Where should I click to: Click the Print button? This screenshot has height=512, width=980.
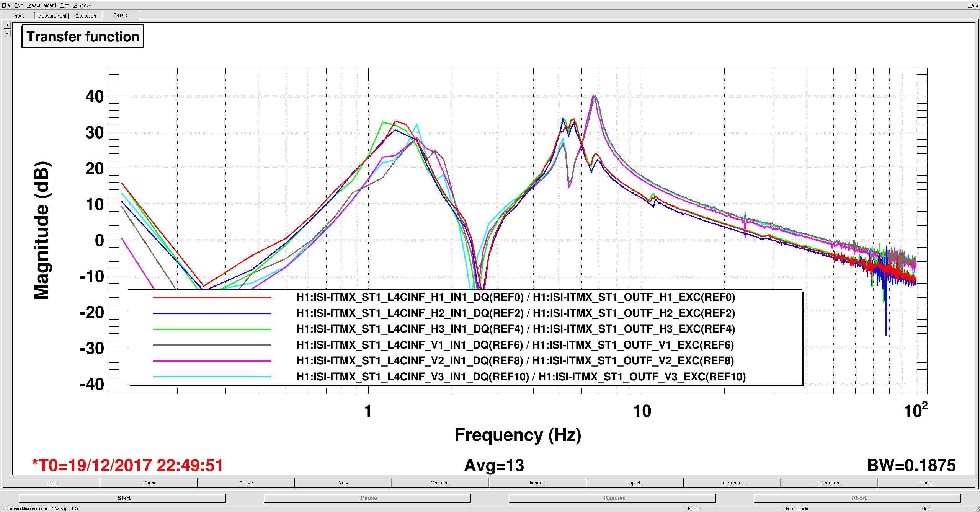(926, 483)
